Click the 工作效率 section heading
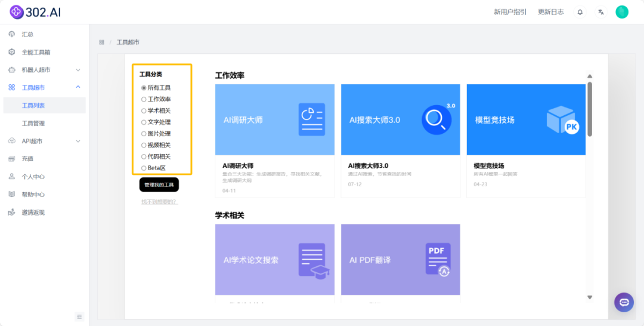Screen dimensions: 644x326 tap(230, 76)
